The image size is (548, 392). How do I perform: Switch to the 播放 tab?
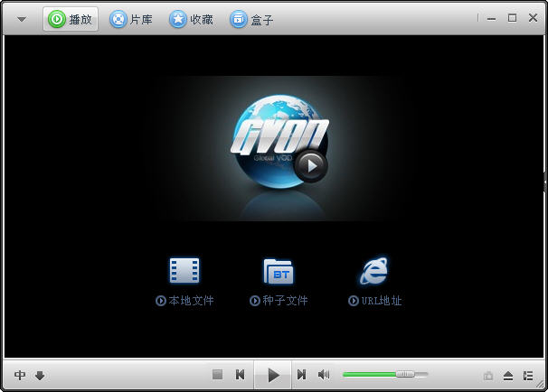(x=71, y=19)
